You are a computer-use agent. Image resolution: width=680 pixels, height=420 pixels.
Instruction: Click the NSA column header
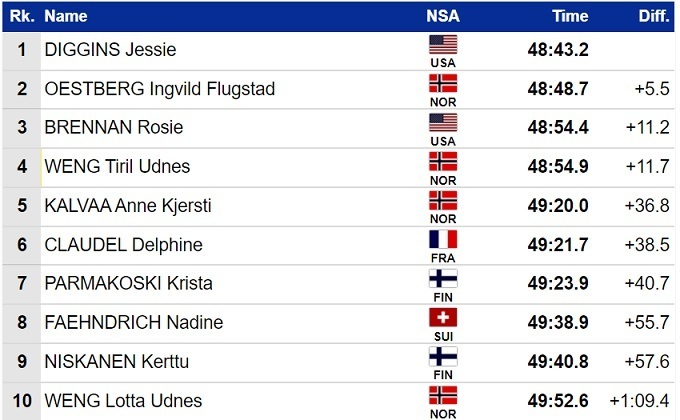[x=442, y=16]
